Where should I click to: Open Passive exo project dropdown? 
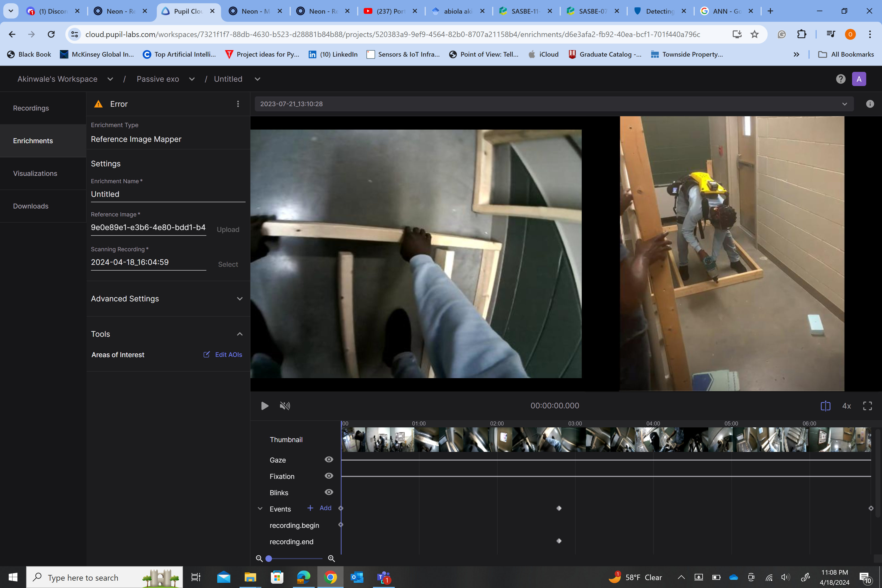pos(192,79)
